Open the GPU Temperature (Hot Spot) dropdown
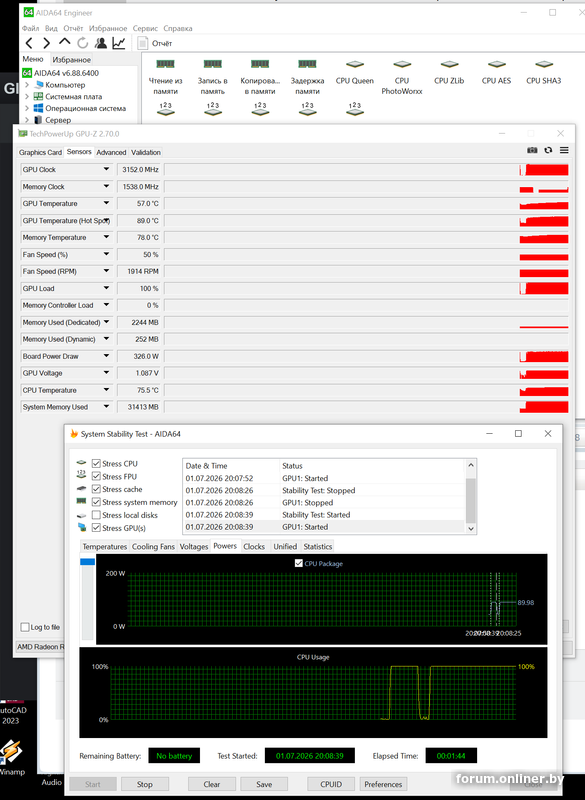 click(x=106, y=220)
